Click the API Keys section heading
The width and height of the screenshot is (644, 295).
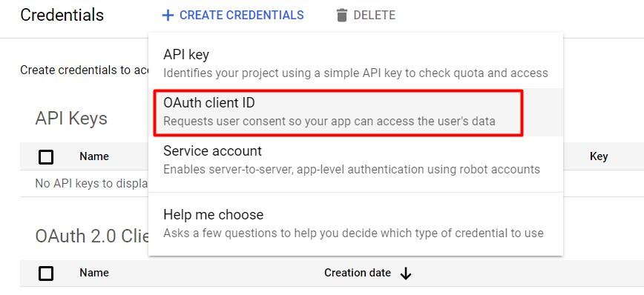(71, 119)
